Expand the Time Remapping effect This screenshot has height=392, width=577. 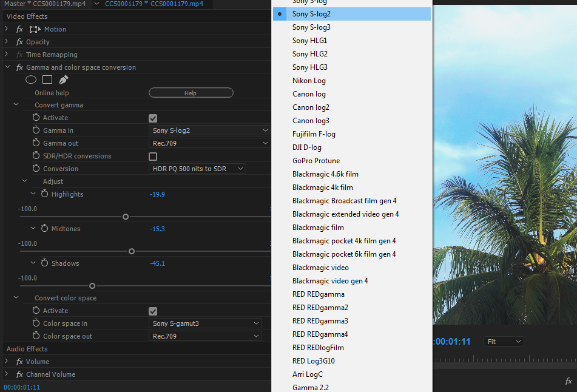click(x=7, y=54)
